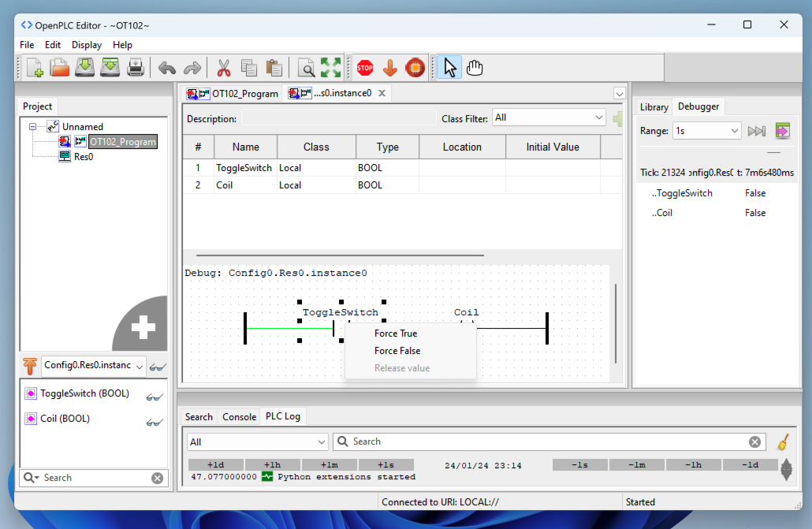Select Res0 in project tree
Screen dimensions: 812x529
[x=84, y=157]
